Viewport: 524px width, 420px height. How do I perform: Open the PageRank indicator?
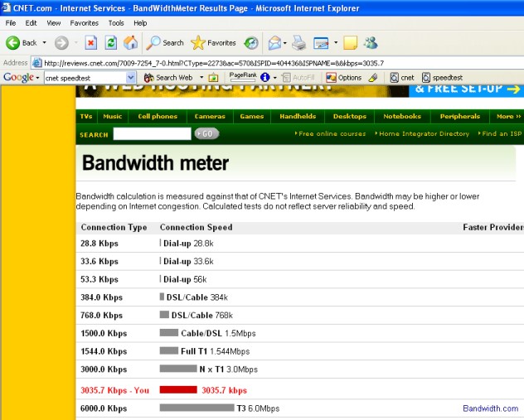tap(243, 77)
